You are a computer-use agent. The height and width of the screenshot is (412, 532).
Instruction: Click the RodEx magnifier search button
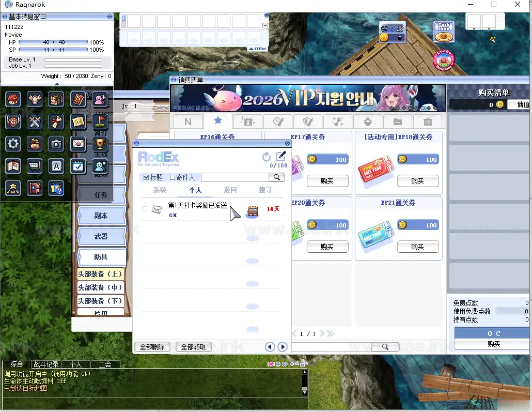[277, 177]
